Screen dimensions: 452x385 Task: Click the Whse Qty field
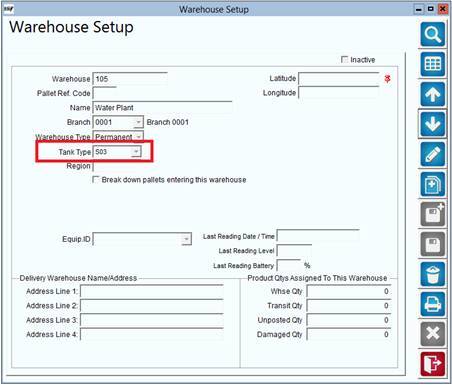[349, 291]
